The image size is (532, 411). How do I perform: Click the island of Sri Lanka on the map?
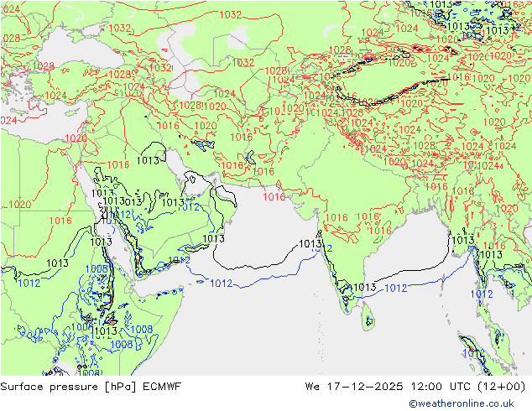click(x=368, y=317)
